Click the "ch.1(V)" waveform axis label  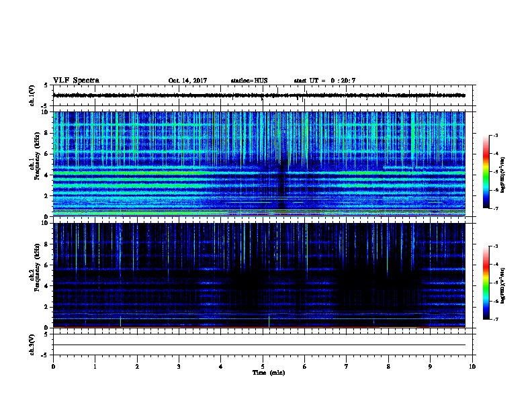click(x=32, y=95)
